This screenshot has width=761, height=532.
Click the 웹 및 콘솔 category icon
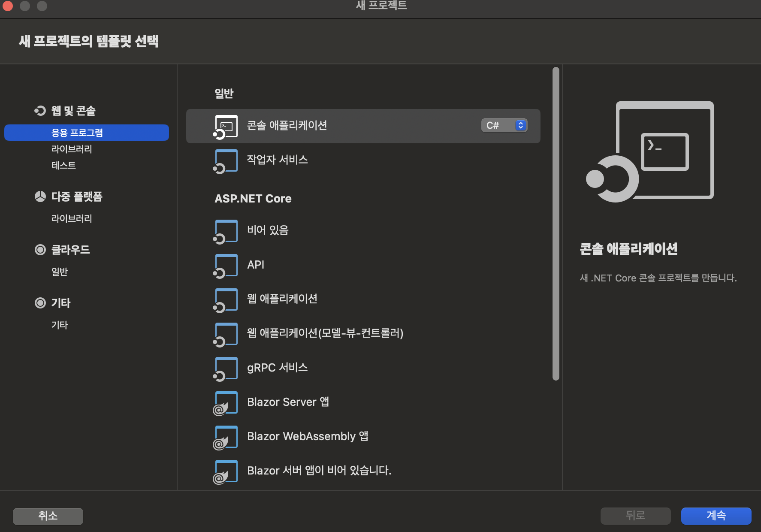40,111
